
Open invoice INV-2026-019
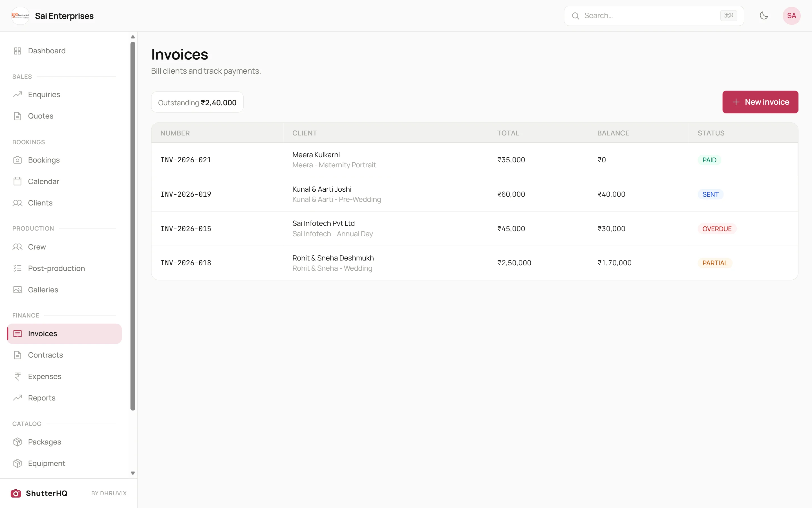click(x=186, y=194)
